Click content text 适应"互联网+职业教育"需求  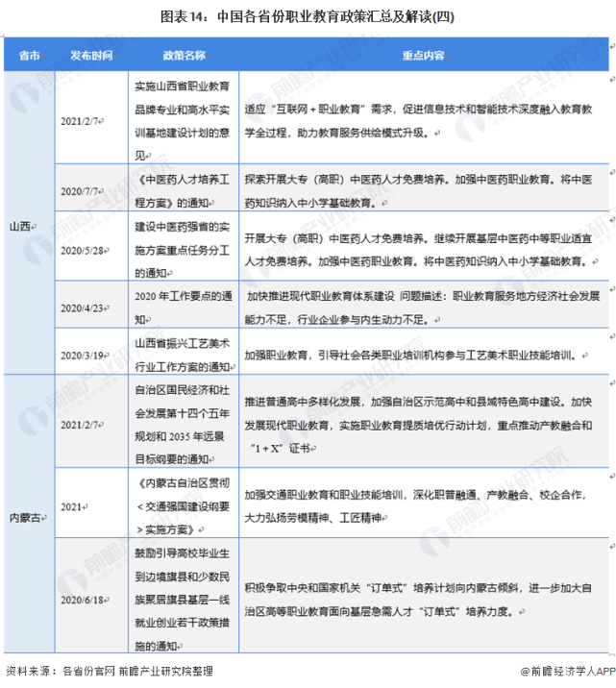click(418, 121)
